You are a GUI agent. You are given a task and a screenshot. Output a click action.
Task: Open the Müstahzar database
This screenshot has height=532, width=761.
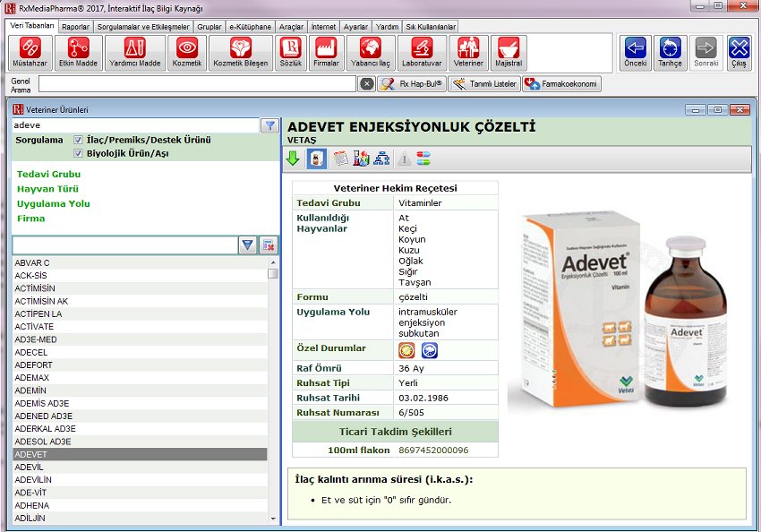pos(30,53)
